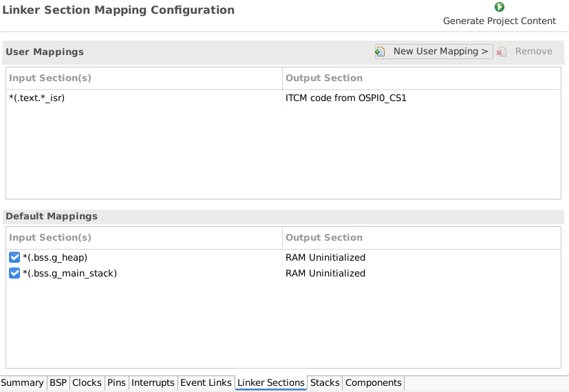Switch to the Summary tab

[x=23, y=383]
